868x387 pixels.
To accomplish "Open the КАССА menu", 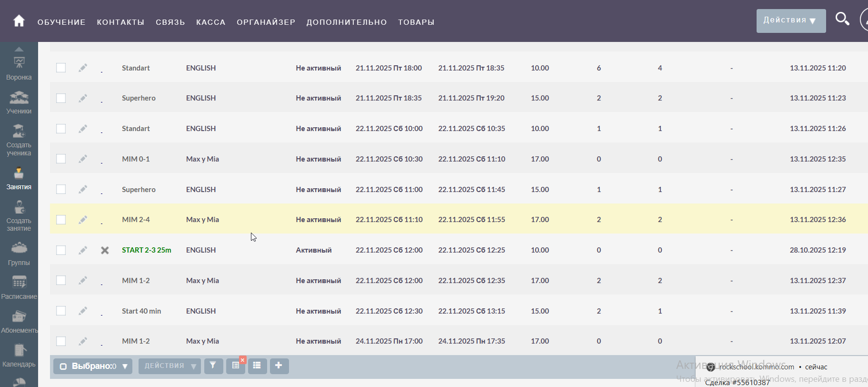I will [x=211, y=22].
